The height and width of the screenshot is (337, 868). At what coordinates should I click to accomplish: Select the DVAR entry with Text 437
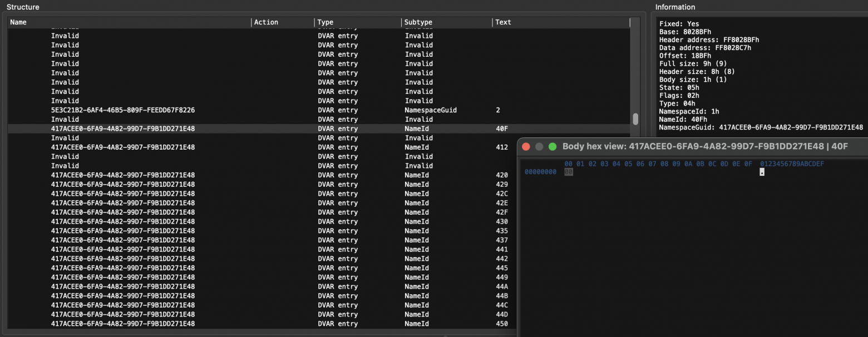(263, 240)
